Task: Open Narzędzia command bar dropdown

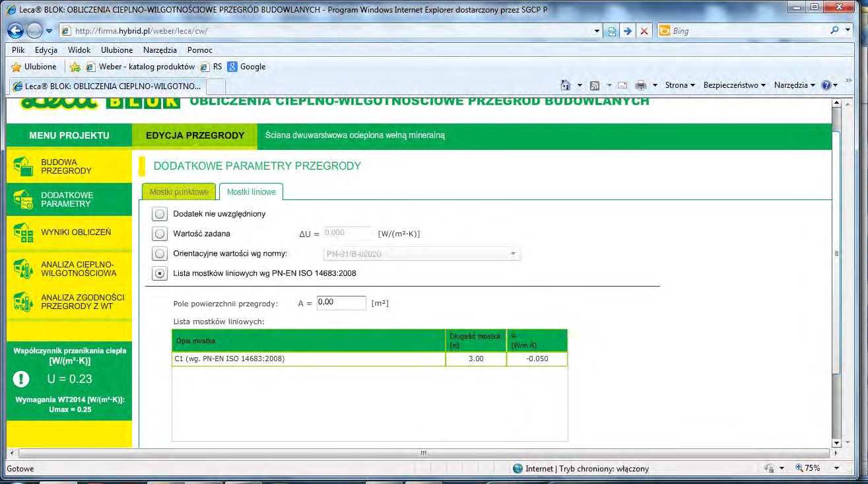Action: (x=795, y=85)
